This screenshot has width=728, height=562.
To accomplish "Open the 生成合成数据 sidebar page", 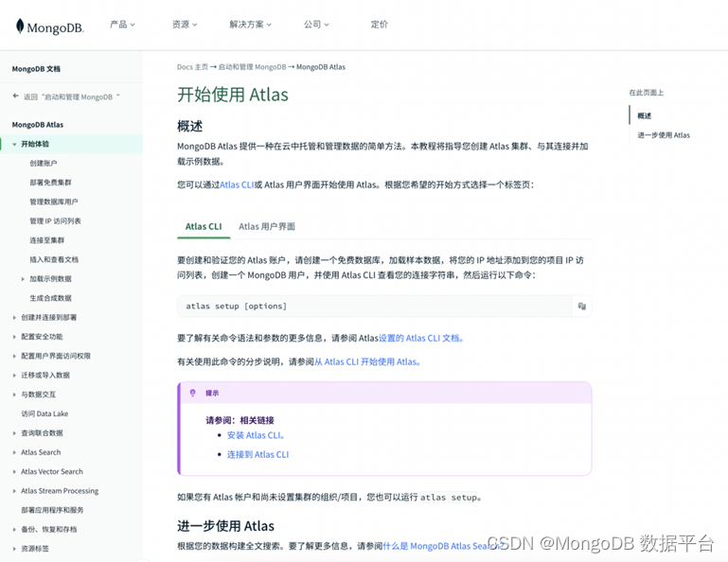I will (50, 298).
